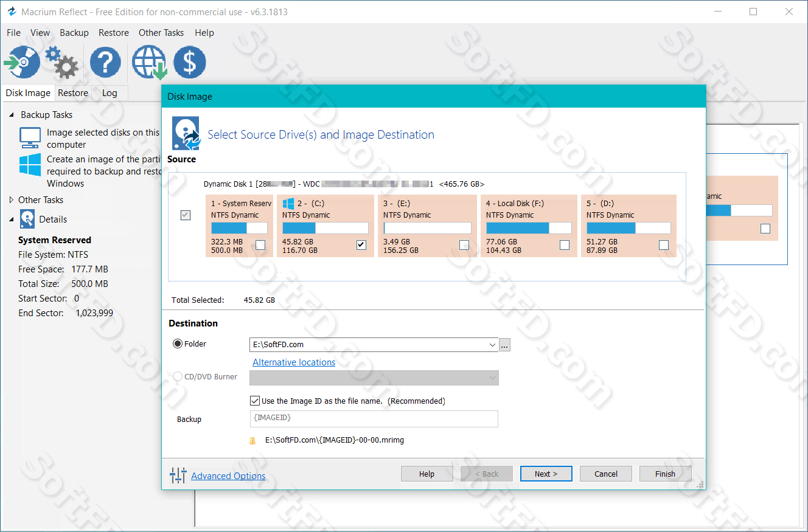This screenshot has width=808, height=532.
Task: Click the Advanced Options sliders icon
Action: [178, 475]
